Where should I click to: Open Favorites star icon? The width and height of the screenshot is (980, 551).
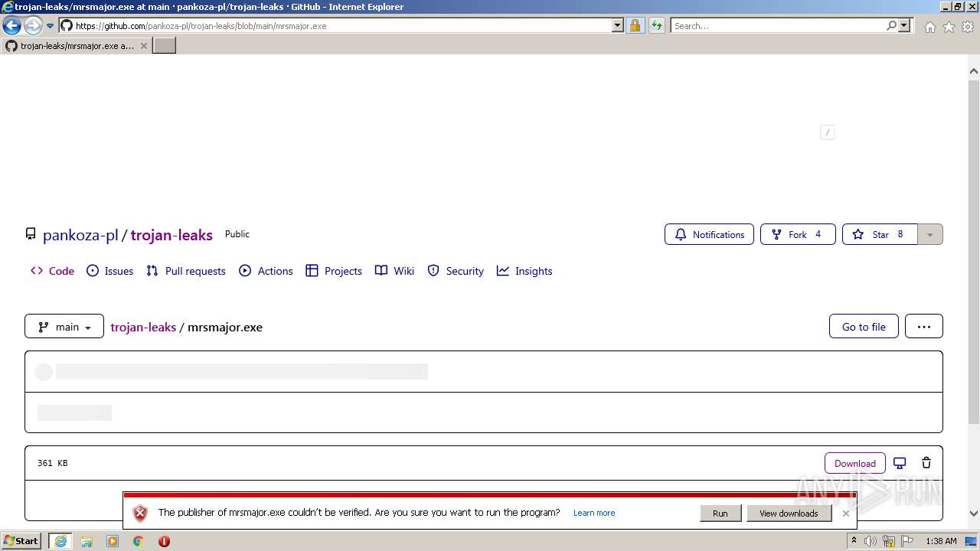click(x=949, y=27)
